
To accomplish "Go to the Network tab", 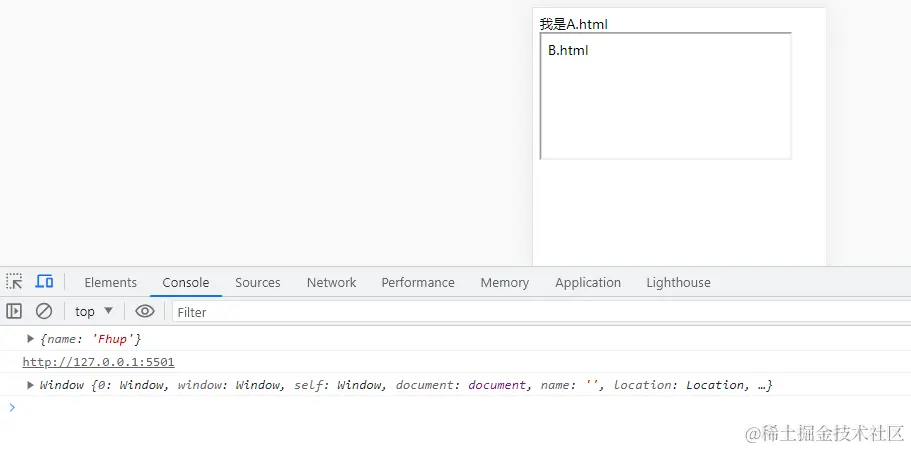I will point(331,283).
